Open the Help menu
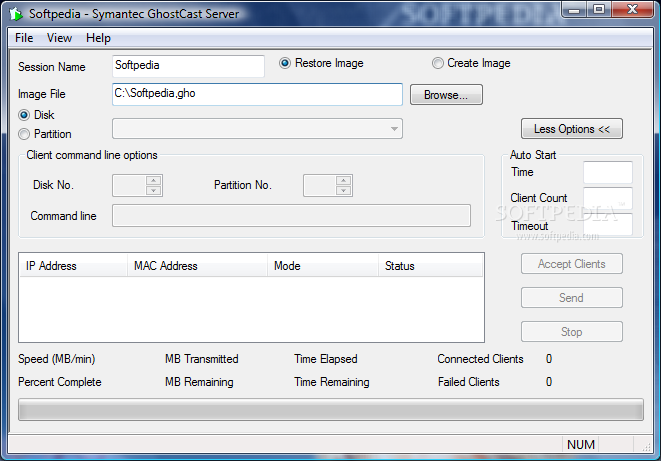This screenshot has height=461, width=661. tap(98, 38)
